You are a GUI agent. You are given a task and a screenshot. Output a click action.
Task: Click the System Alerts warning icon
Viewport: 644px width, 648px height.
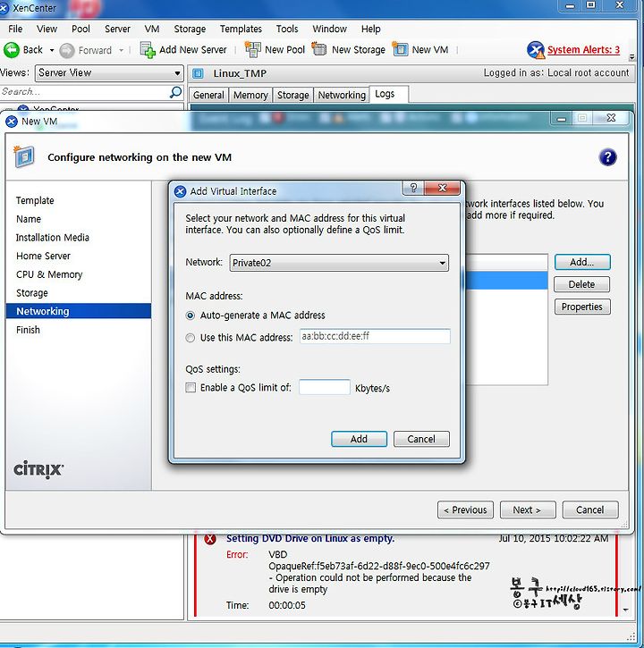coord(536,50)
